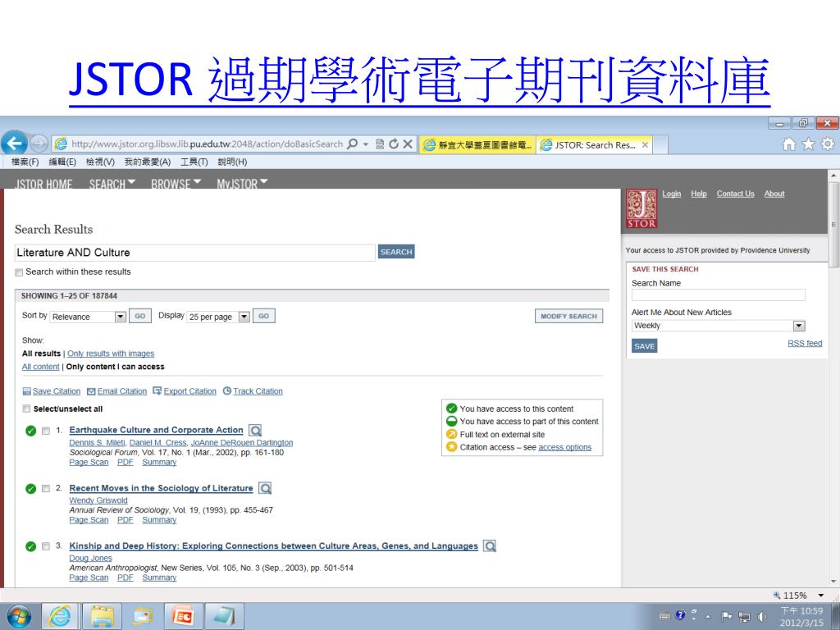Open the 工具(T) menu
840x630 pixels.
click(194, 162)
